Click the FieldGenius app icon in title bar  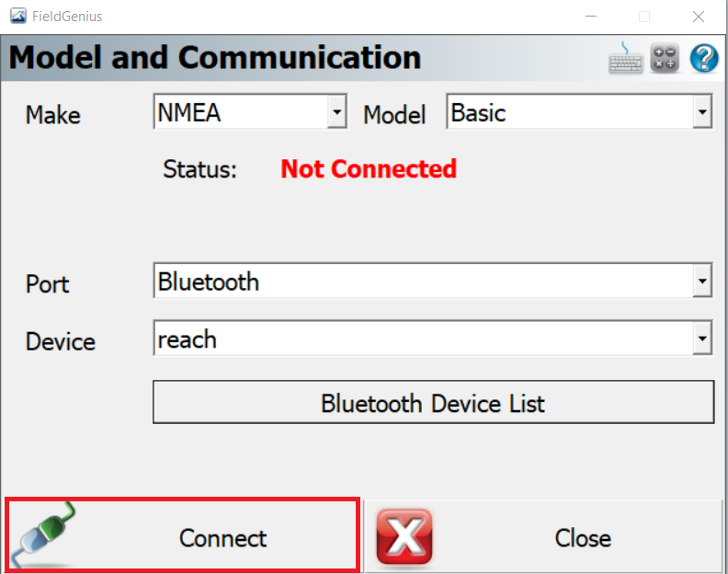[18, 16]
